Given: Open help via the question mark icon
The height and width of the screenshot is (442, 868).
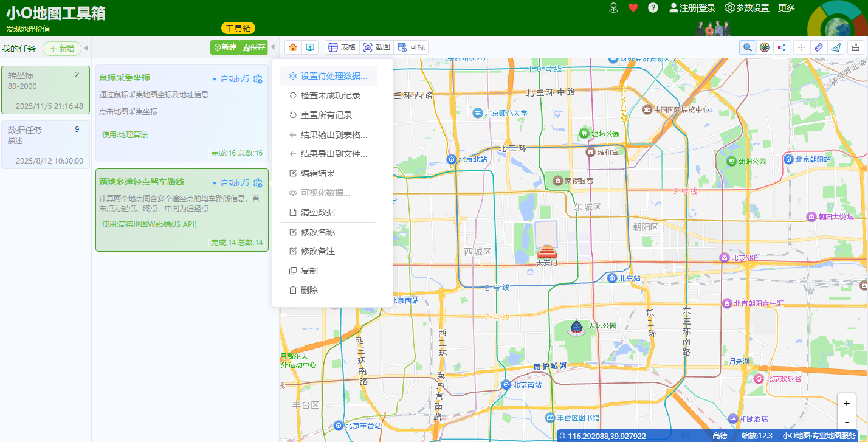Looking at the screenshot, I should pos(653,8).
